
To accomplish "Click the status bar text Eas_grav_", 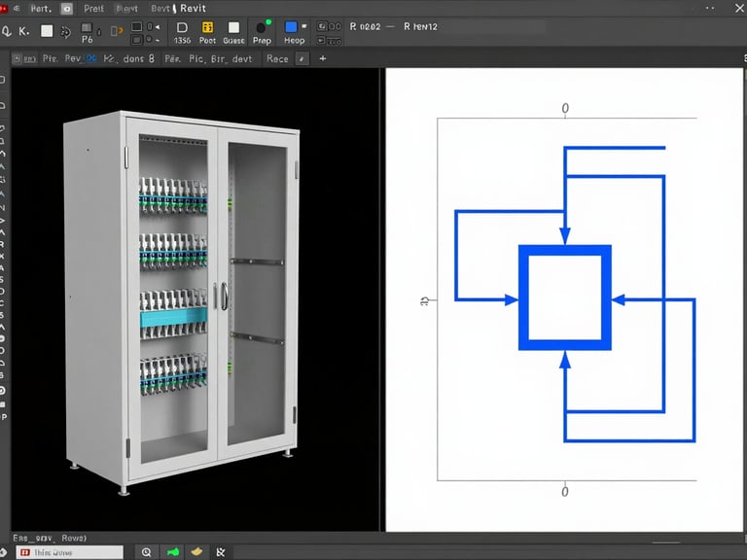I will click(x=32, y=538).
